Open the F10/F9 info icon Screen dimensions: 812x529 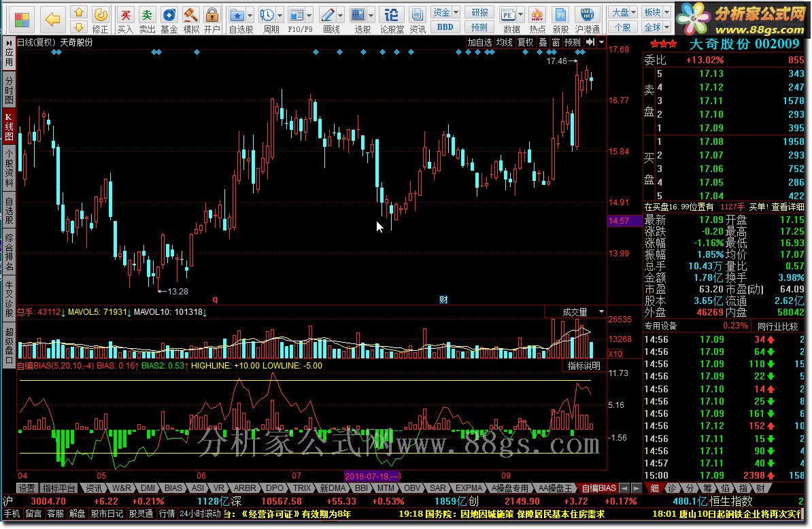pyautogui.click(x=297, y=15)
